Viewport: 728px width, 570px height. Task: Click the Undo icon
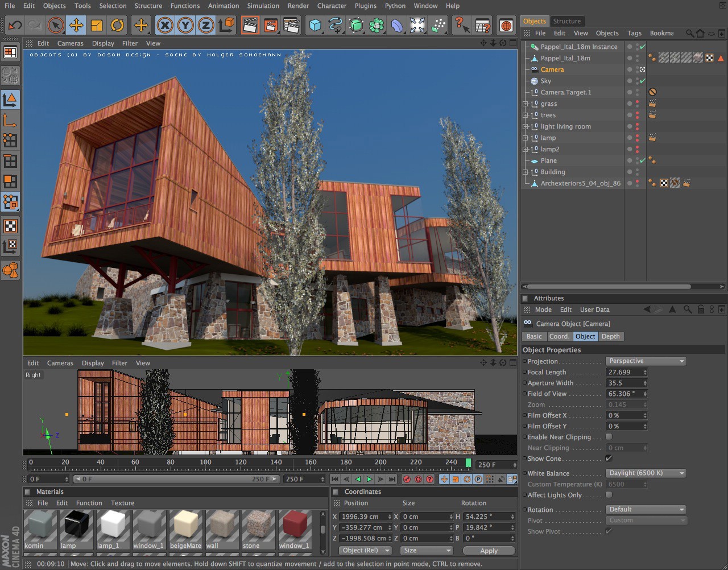point(14,25)
